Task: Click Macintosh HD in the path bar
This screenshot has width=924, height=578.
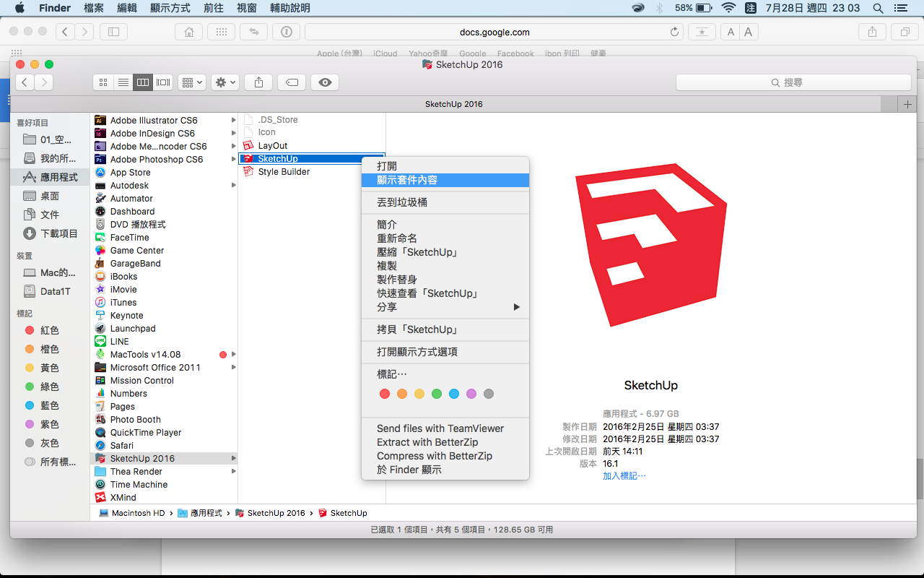Action: point(131,513)
